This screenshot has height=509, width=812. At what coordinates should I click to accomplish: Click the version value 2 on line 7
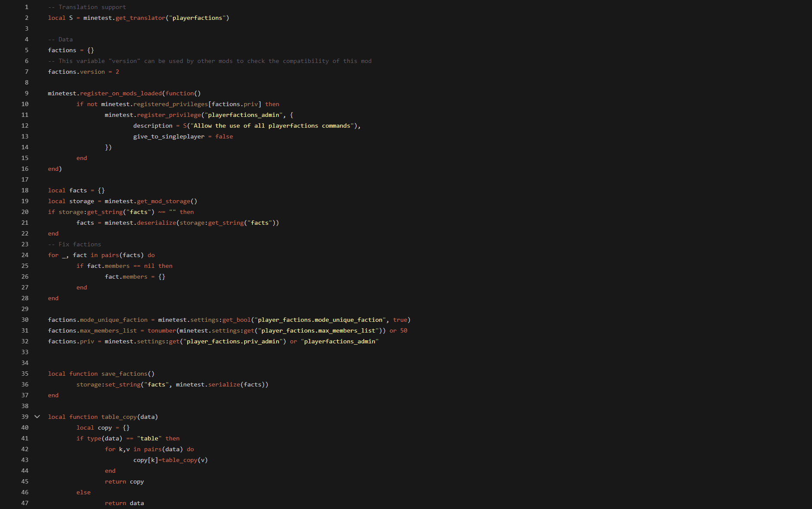pos(117,72)
